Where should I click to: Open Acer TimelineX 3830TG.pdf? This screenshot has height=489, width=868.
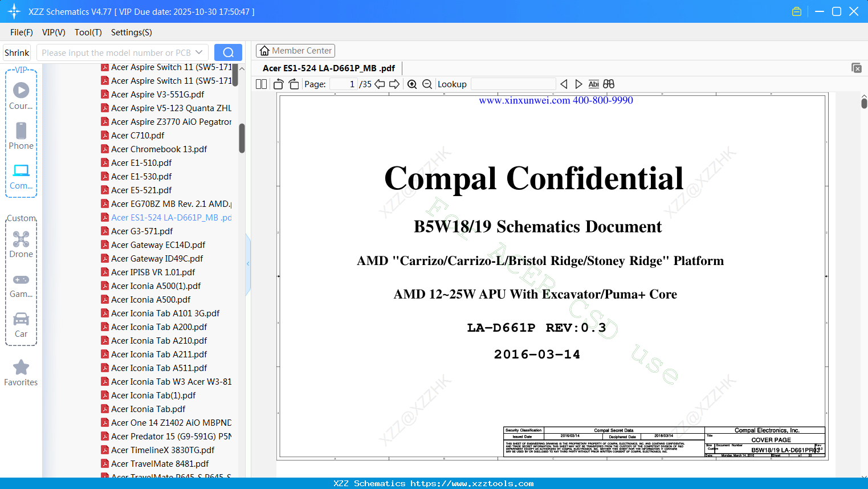pos(157,450)
